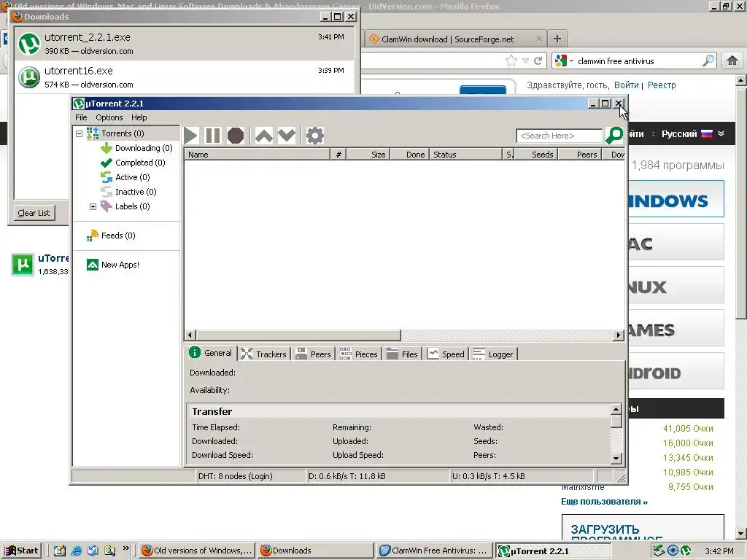
Task: Select Active (0) category
Action: pos(125,177)
